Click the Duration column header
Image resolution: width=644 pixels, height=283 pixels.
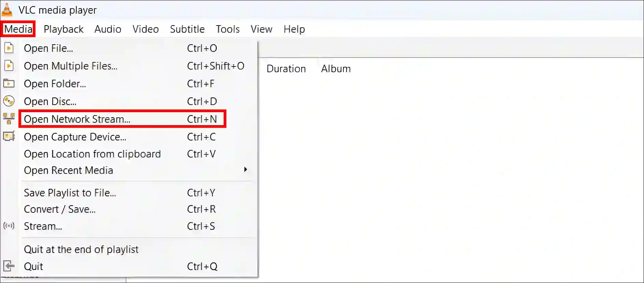point(286,69)
